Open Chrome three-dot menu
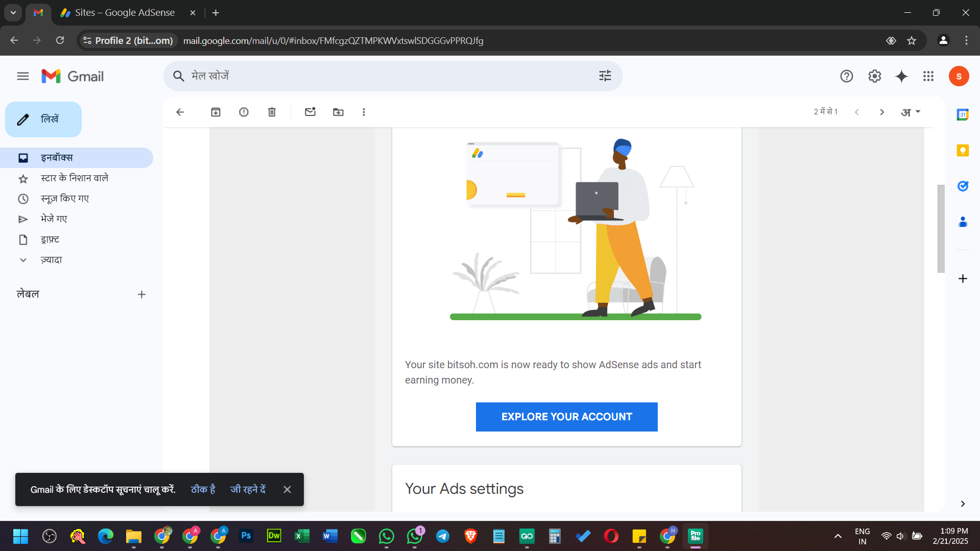The image size is (980, 551). tap(966, 40)
